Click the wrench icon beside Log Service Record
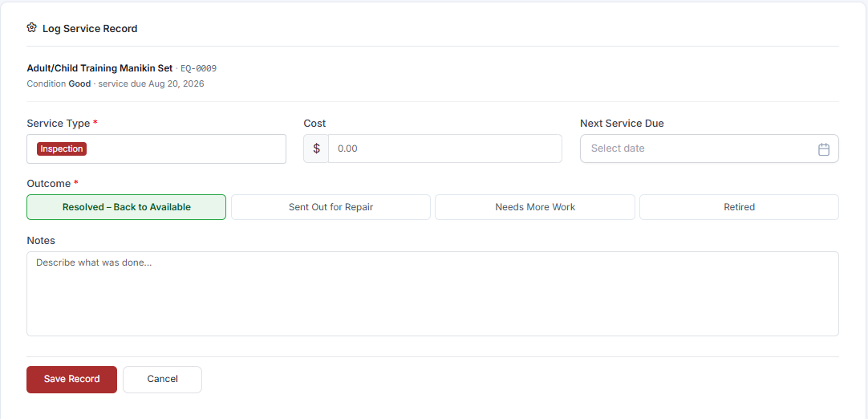 (31, 28)
